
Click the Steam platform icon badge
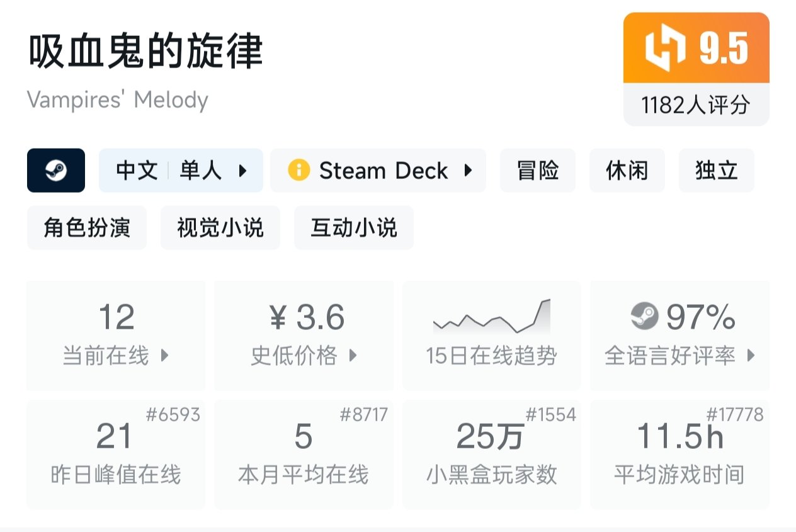[56, 171]
